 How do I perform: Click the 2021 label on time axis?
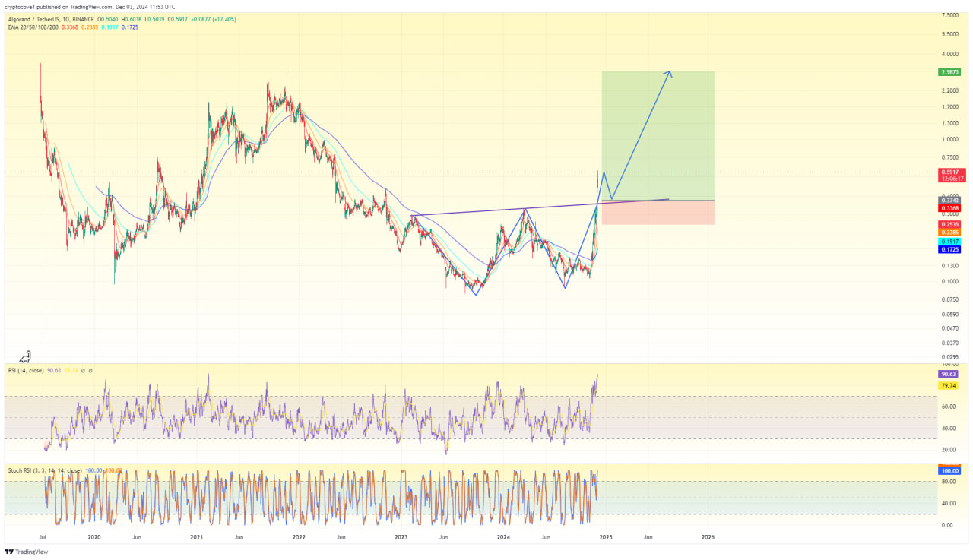pyautogui.click(x=197, y=536)
